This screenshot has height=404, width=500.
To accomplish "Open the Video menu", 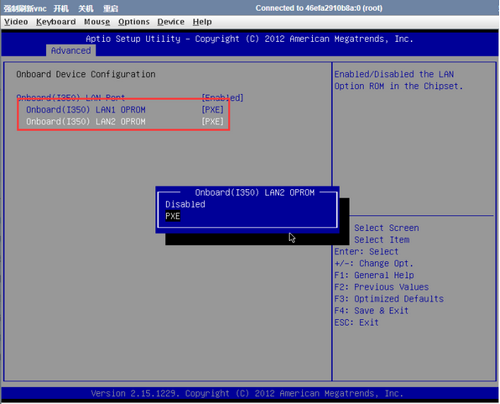I will coord(16,22).
